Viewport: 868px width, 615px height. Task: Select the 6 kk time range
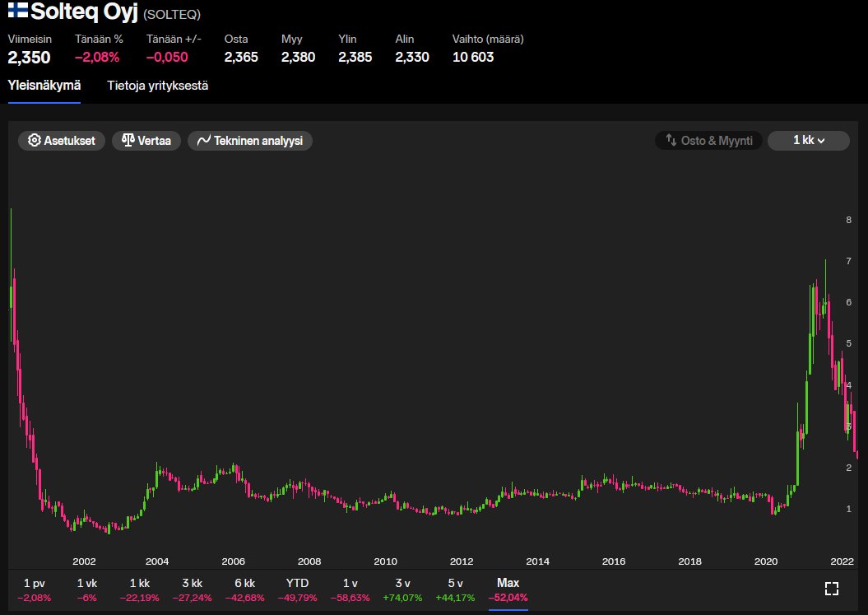pos(244,590)
